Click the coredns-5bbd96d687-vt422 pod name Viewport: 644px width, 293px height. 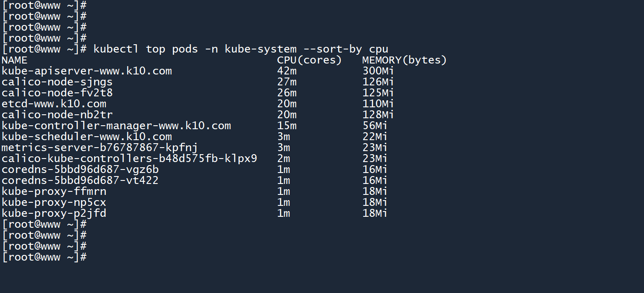tap(80, 180)
